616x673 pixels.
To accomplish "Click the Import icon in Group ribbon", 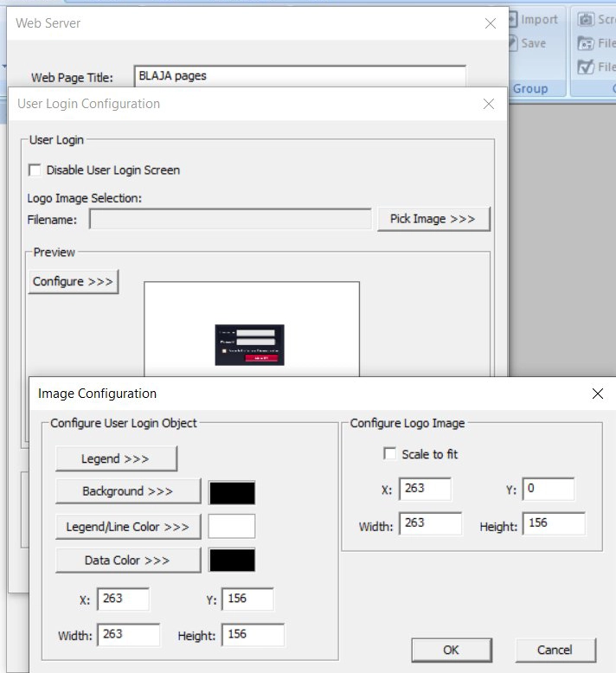I will point(512,19).
